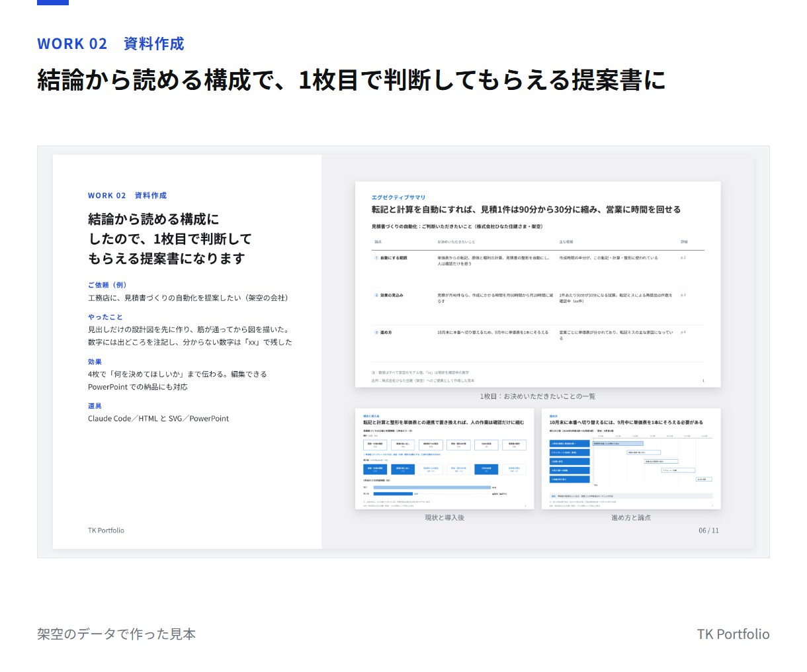Image resolution: width=807 pixels, height=672 pixels.
Task: Click "TK Portfolio" in the page footer right
Action: [733, 634]
